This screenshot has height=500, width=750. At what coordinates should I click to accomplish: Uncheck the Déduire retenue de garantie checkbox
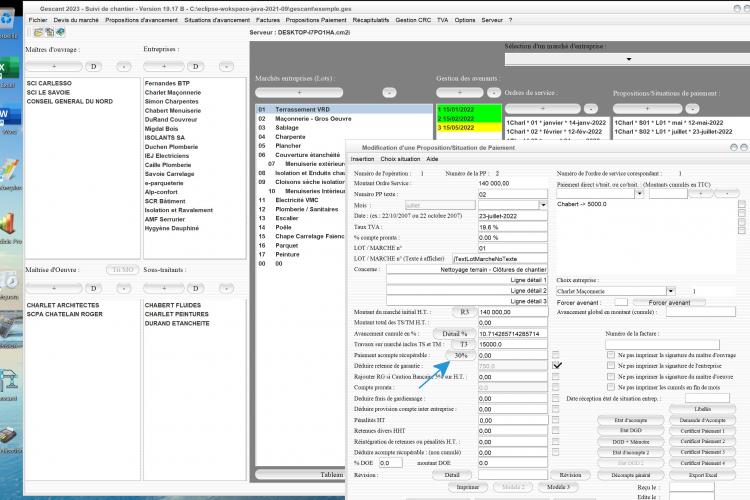pyautogui.click(x=556, y=366)
